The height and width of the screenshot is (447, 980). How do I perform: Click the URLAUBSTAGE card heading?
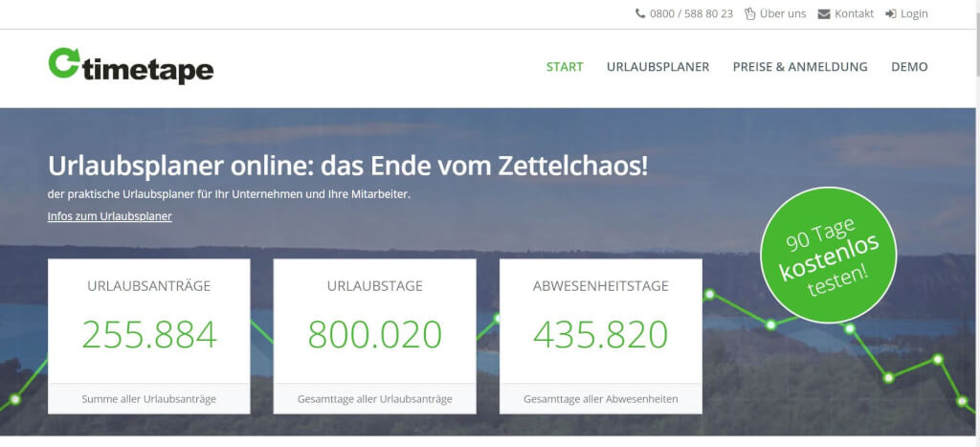click(x=374, y=286)
